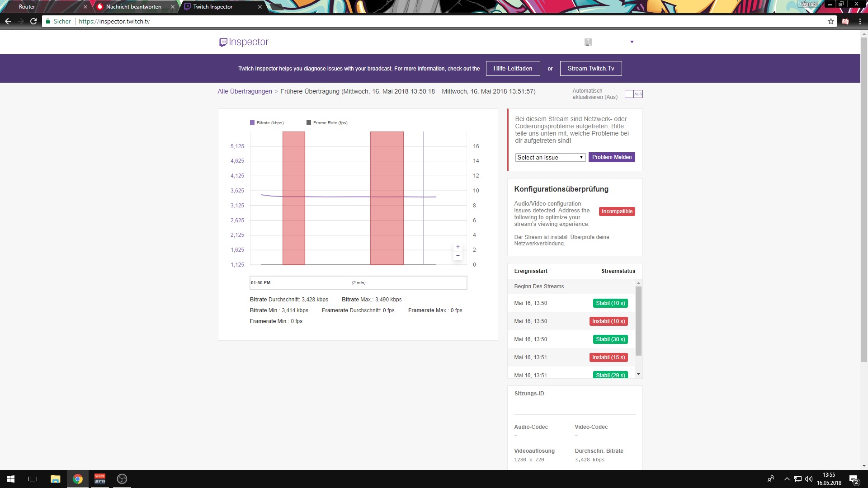Open the Select an issue dropdown
Screen dimensions: 868x488
click(x=550, y=157)
